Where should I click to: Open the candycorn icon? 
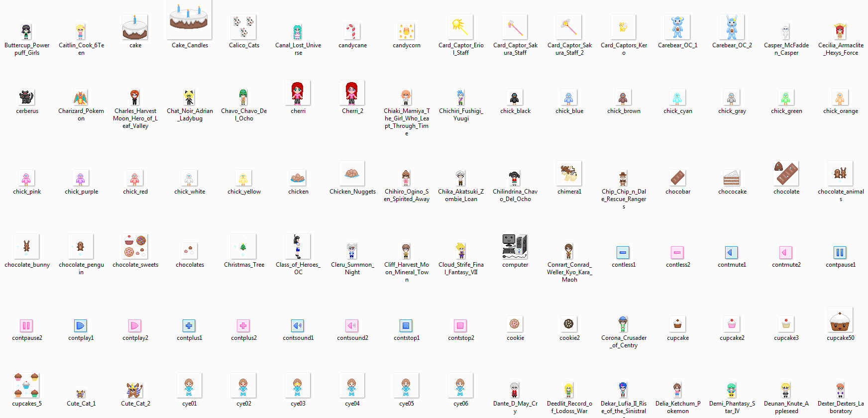pyautogui.click(x=407, y=31)
